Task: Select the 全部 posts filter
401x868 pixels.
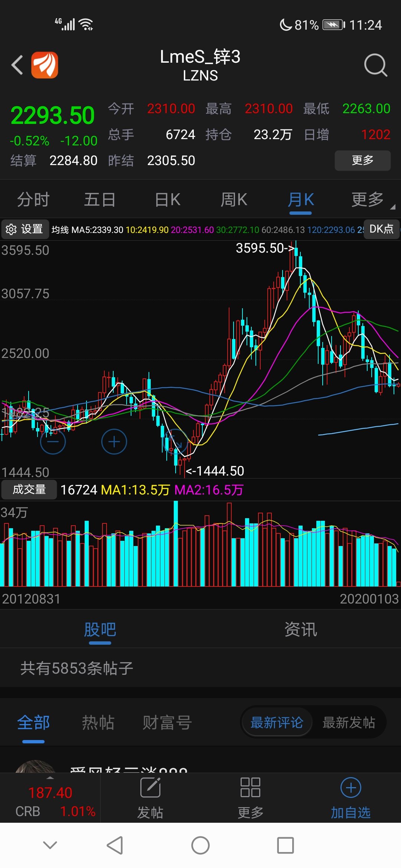Action: coord(33,723)
